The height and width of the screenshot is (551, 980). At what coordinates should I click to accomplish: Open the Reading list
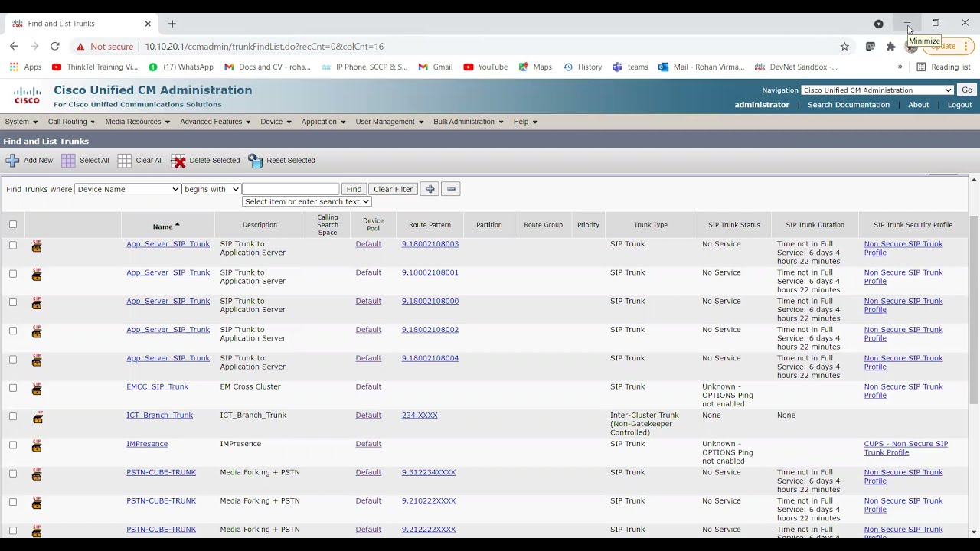coord(943,67)
